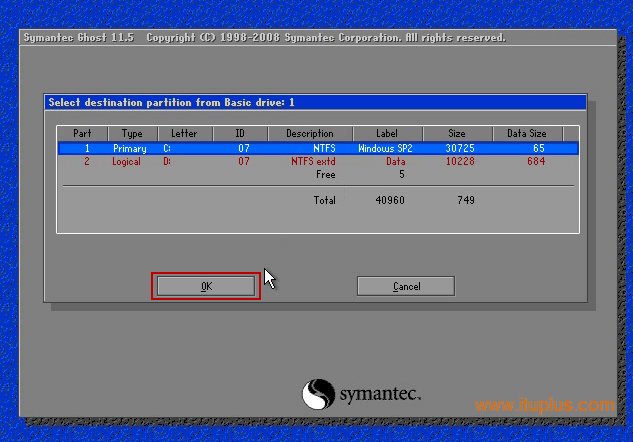Click the 'Total' row label

pyautogui.click(x=325, y=200)
